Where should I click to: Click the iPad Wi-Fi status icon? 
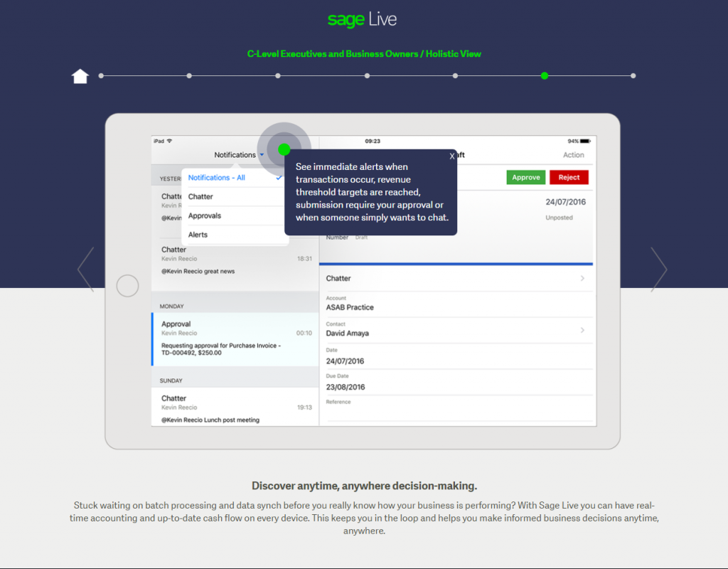tap(169, 142)
